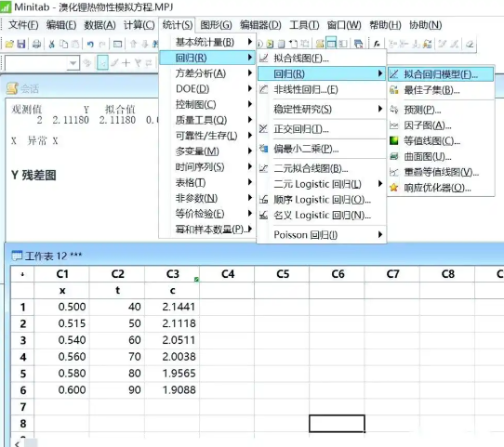The height and width of the screenshot is (447, 504).
Task: Click the fx function icon
Action: coord(377,44)
